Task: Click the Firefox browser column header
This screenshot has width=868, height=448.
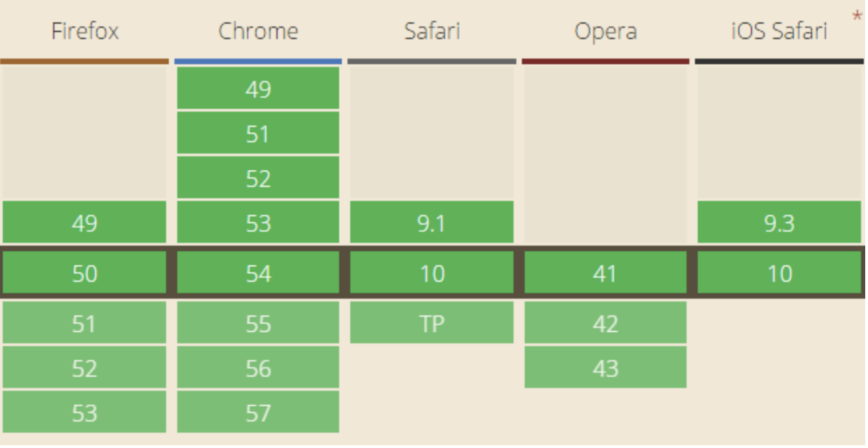Action: point(84,31)
